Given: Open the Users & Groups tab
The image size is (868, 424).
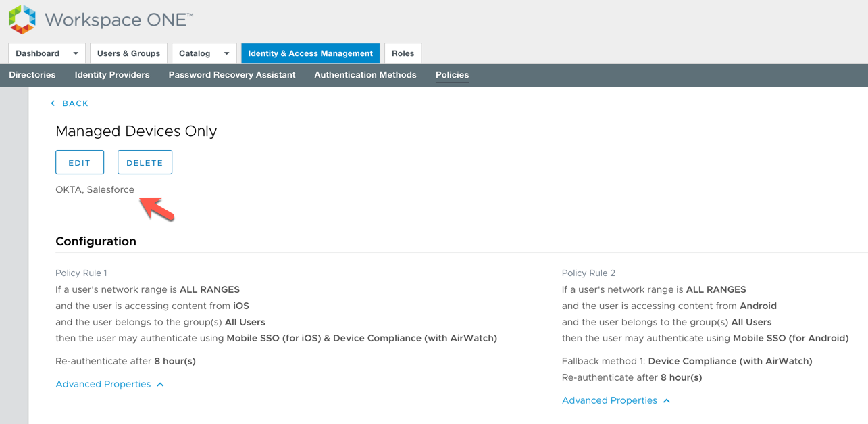Looking at the screenshot, I should tap(128, 53).
